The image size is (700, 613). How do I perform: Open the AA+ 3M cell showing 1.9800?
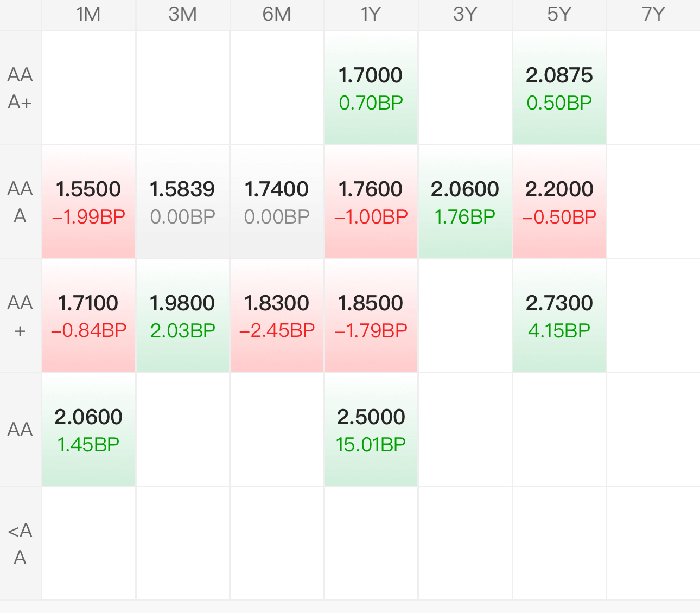[x=182, y=316]
